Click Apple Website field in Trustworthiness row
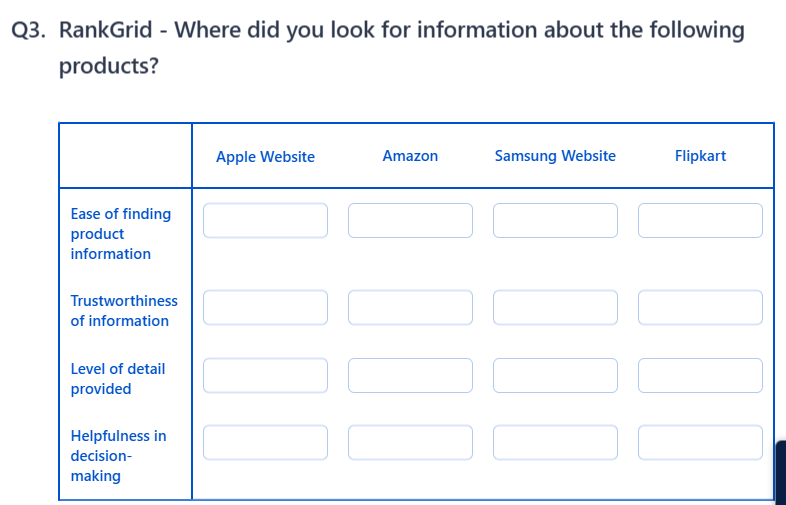The height and width of the screenshot is (505, 786). (x=265, y=308)
